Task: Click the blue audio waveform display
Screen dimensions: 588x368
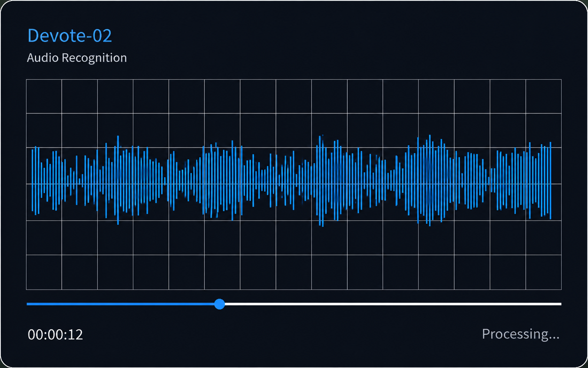Action: (x=291, y=181)
